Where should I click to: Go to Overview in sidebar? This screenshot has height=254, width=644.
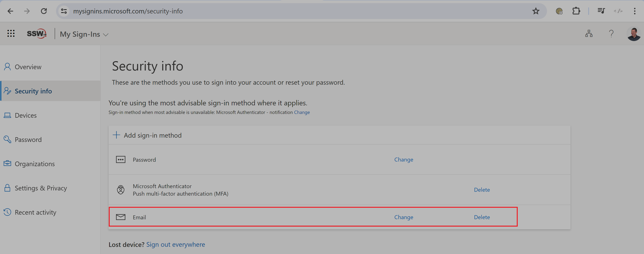pyautogui.click(x=28, y=67)
